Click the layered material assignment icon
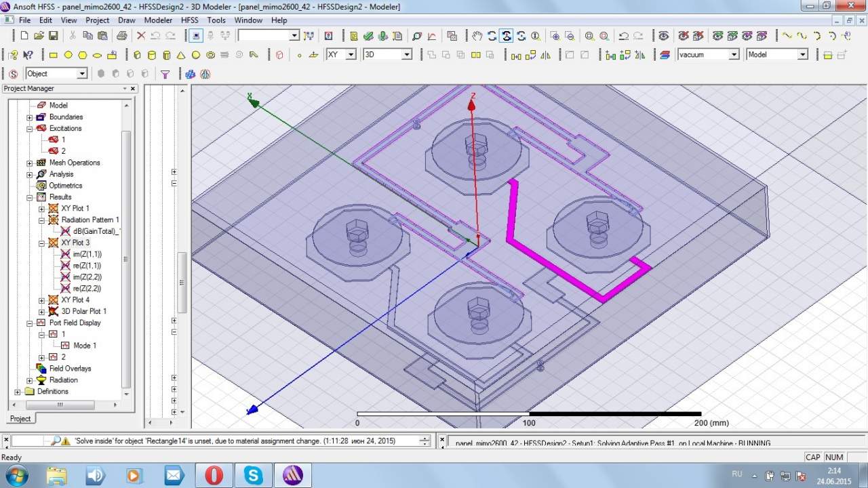868x488 pixels. pos(665,55)
